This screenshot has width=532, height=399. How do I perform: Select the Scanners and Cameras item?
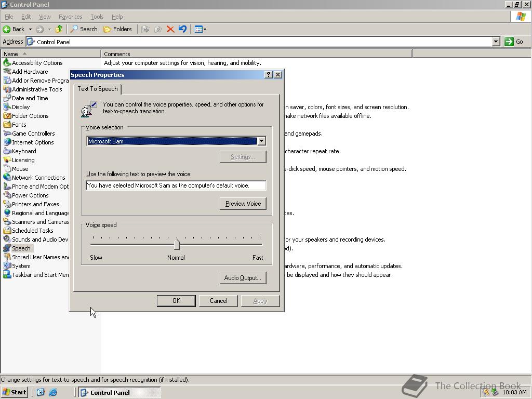(36, 222)
